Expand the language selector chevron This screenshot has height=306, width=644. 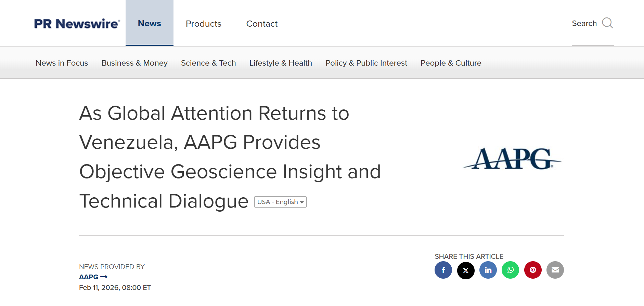pyautogui.click(x=302, y=202)
